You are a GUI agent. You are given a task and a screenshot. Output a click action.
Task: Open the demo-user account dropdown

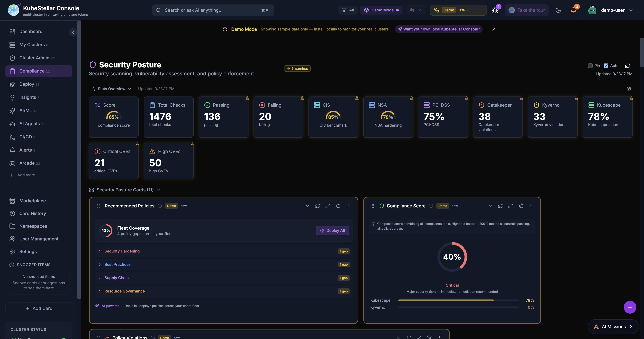click(614, 10)
